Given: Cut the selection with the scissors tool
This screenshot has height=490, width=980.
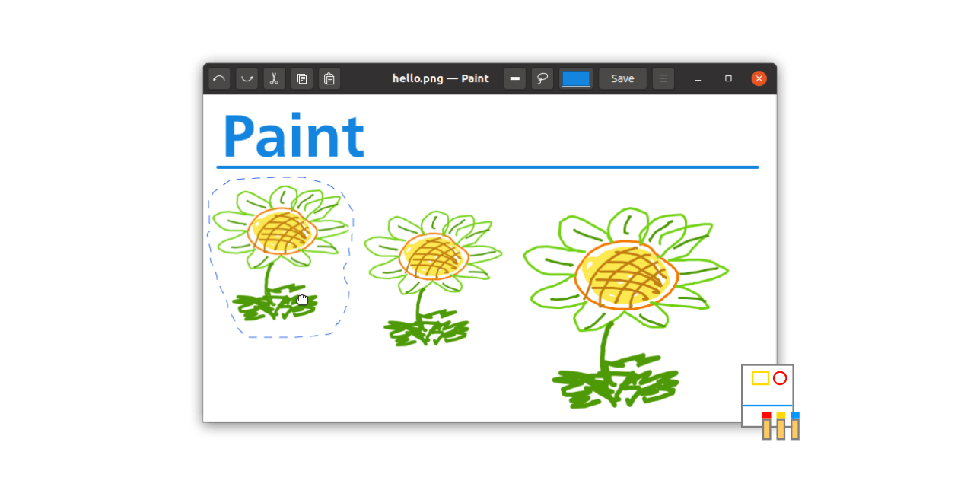Looking at the screenshot, I should click(x=274, y=78).
